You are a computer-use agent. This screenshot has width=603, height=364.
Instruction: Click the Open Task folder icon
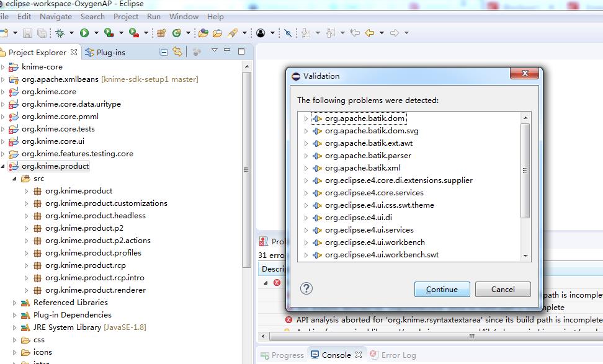pyautogui.click(x=217, y=33)
